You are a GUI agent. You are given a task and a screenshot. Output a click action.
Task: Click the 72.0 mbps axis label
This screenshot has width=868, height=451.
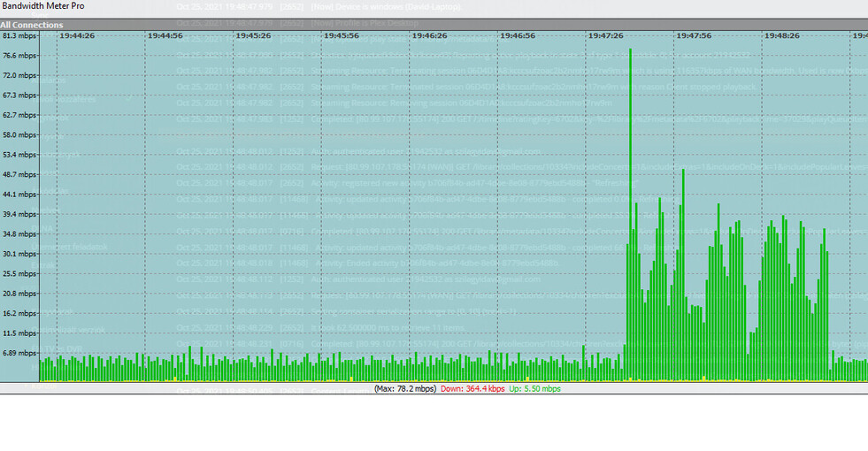point(19,75)
